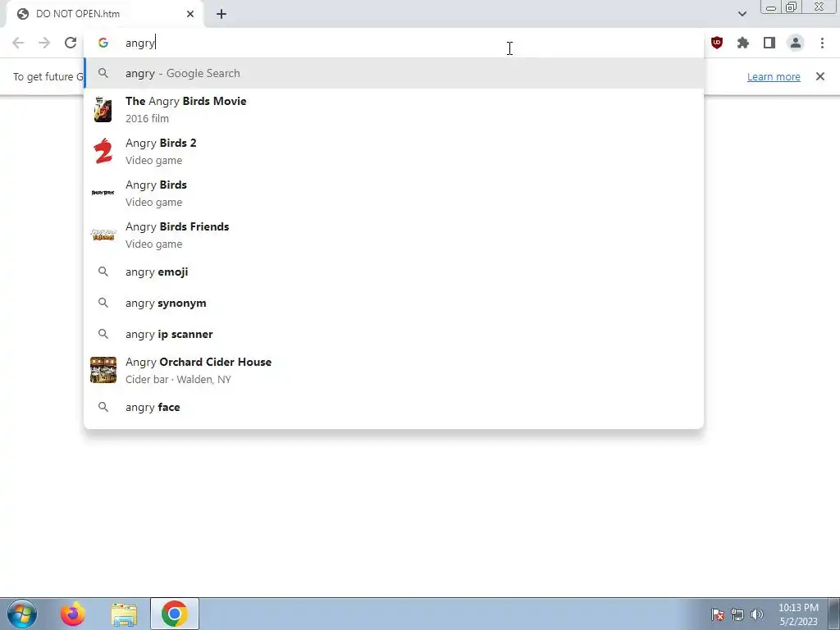
Task: Click search icon beside angry synonym
Action: point(103,303)
